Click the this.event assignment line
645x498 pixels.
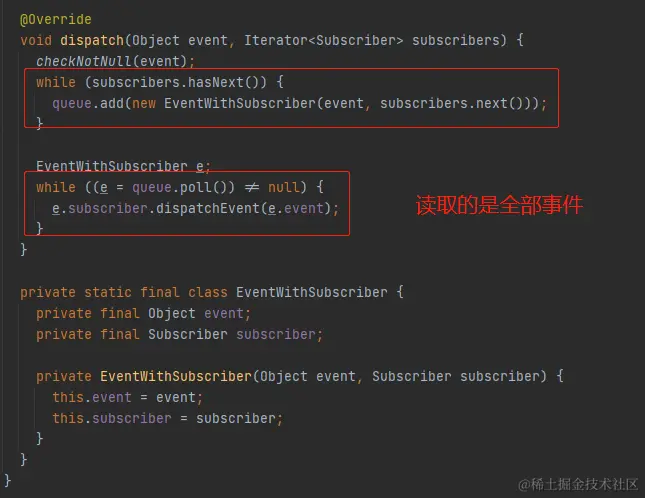point(128,397)
